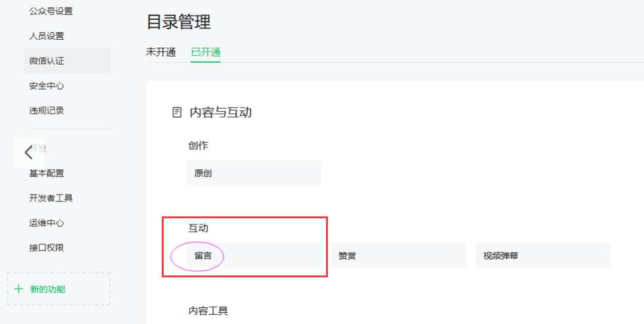Click the left chevron collapse arrow

(28, 152)
